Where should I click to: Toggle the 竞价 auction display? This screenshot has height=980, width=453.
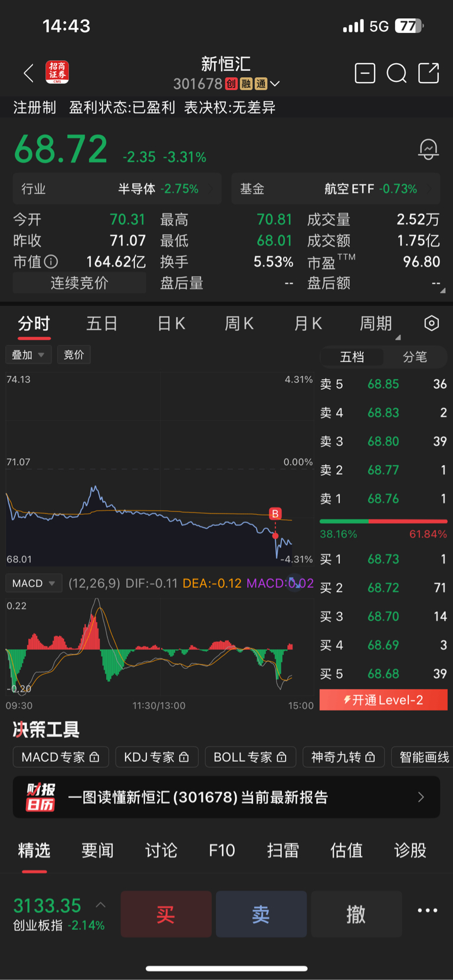click(74, 355)
